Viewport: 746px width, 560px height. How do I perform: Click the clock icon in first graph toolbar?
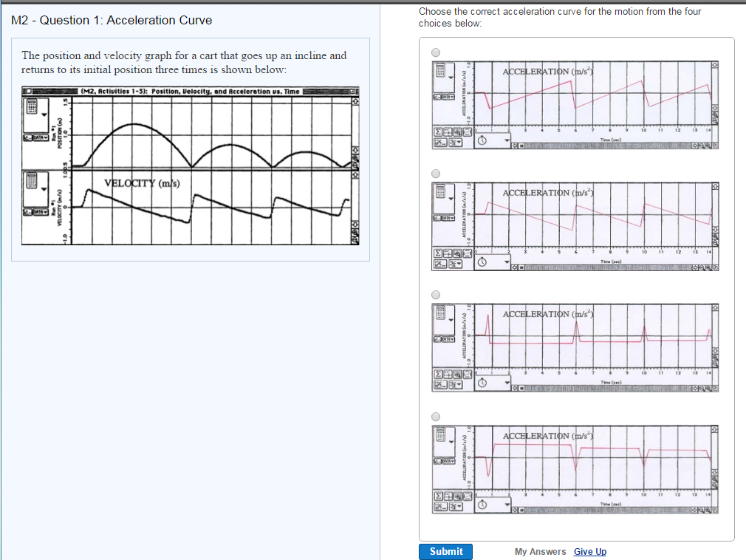pos(482,140)
